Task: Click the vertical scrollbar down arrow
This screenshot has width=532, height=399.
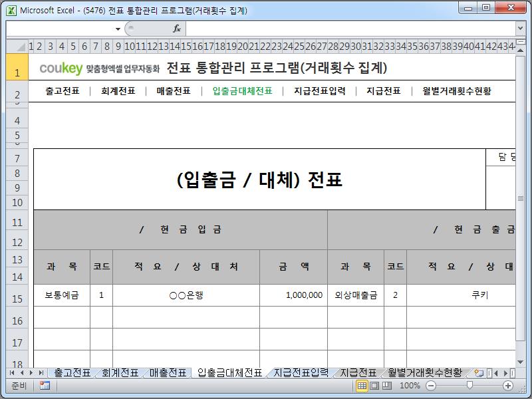Action: 521,362
